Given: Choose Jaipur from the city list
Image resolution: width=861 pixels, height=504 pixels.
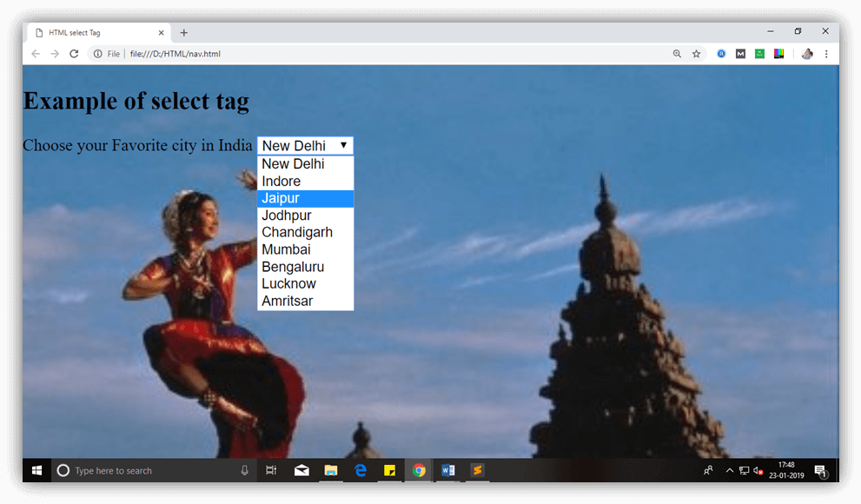Looking at the screenshot, I should coord(305,198).
